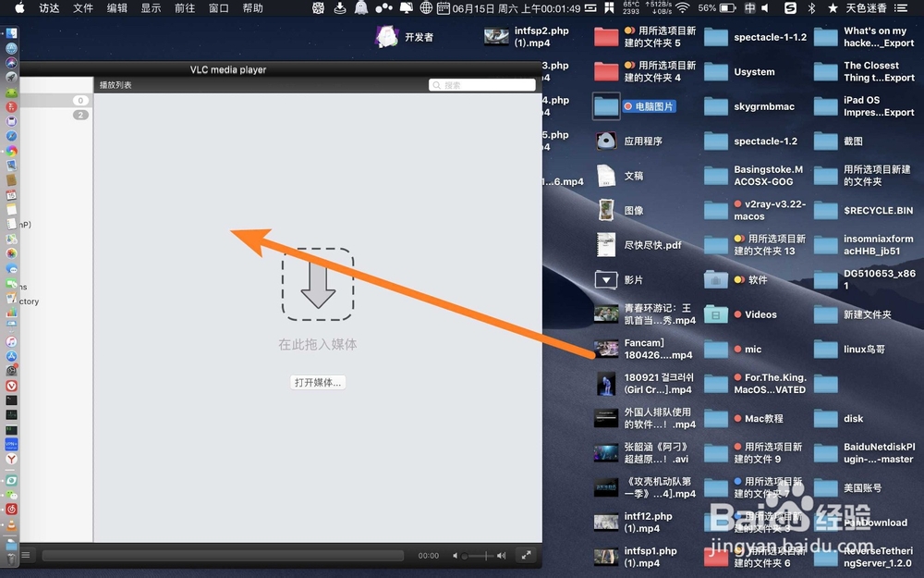Click the globe icon in the menu bar
The width and height of the screenshot is (924, 578).
click(426, 7)
